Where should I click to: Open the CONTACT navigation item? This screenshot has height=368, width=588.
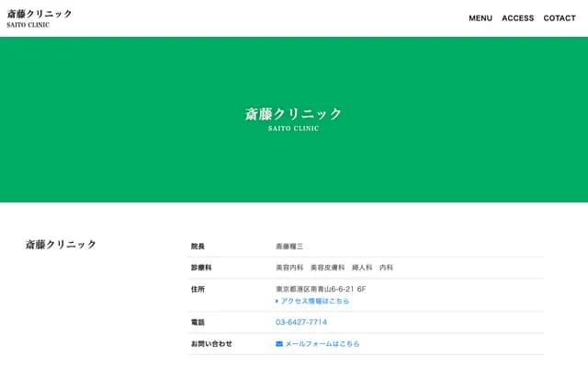[x=560, y=18]
